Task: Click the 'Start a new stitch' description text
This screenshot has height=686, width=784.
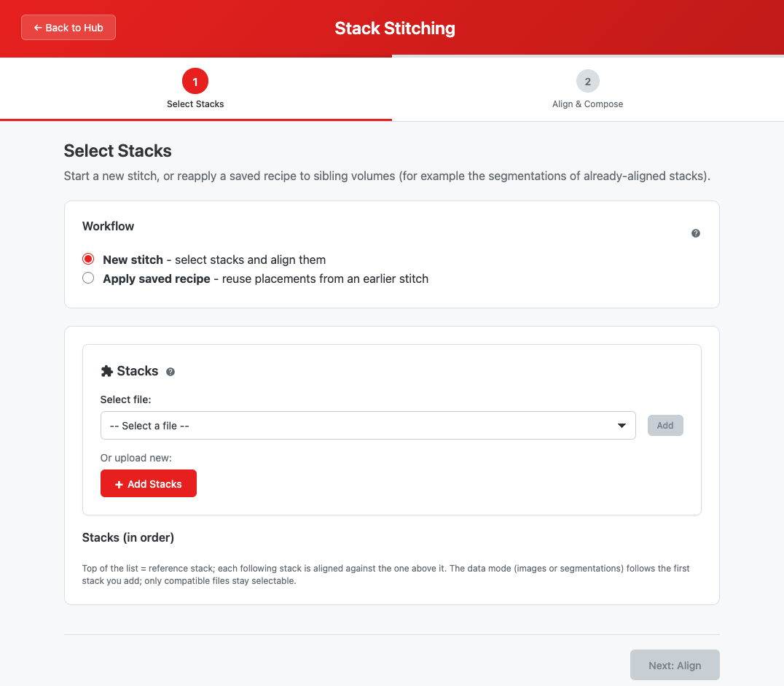Action: [387, 176]
